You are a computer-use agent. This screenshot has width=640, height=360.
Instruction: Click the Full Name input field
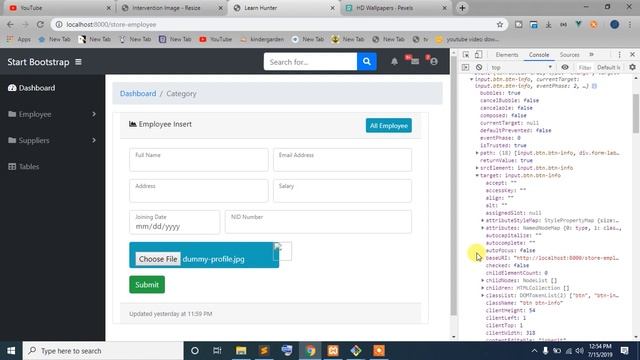click(199, 160)
